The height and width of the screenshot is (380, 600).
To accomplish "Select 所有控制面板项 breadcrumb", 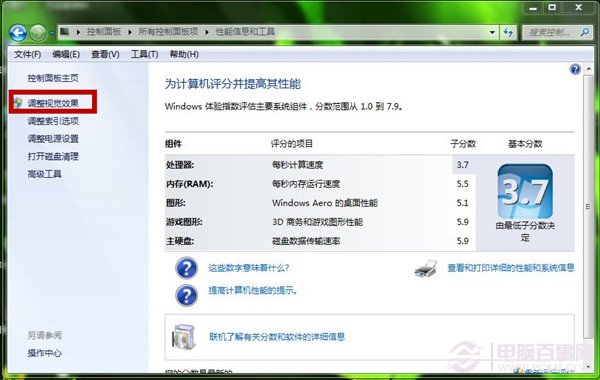I will click(x=168, y=31).
